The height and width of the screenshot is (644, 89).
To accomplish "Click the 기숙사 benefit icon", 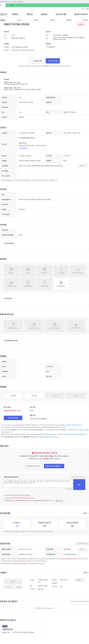I will (x=28, y=271).
